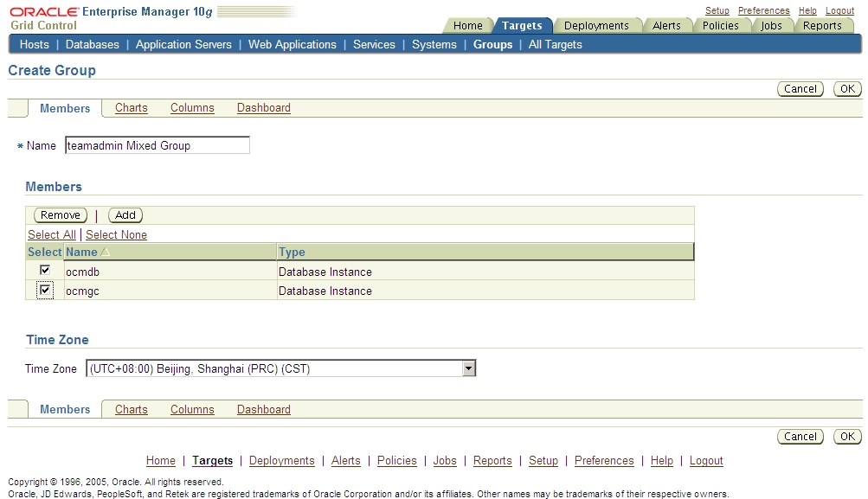
Task: Open Services subtab
Action: click(374, 44)
